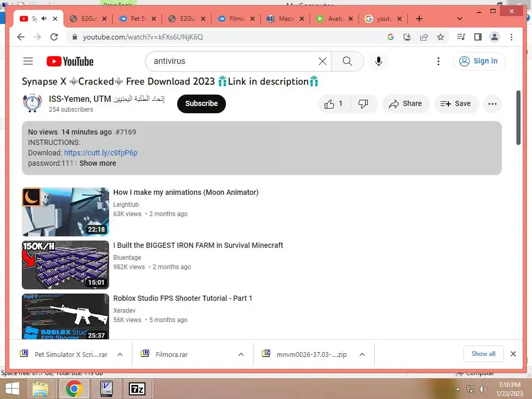This screenshot has height=399, width=532.
Task: Open the Leightlub channel name
Action: [126, 205]
